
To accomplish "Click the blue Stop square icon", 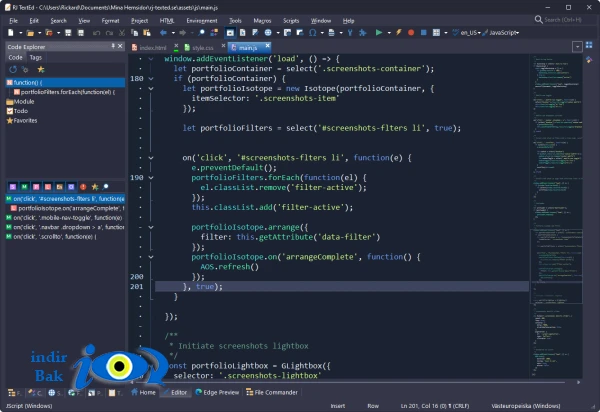I will click(424, 33).
